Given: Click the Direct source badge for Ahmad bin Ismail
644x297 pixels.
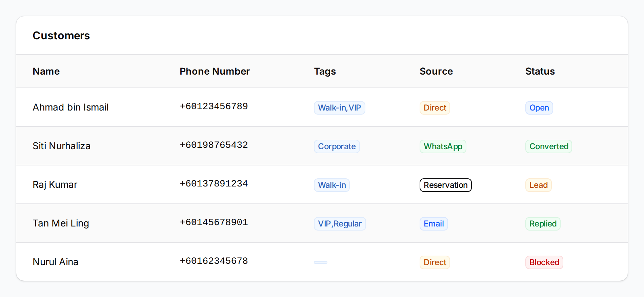Looking at the screenshot, I should click(435, 107).
